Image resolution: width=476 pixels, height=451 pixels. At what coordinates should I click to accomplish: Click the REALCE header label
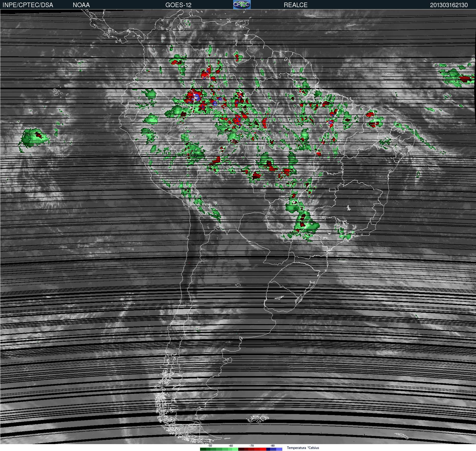click(296, 5)
